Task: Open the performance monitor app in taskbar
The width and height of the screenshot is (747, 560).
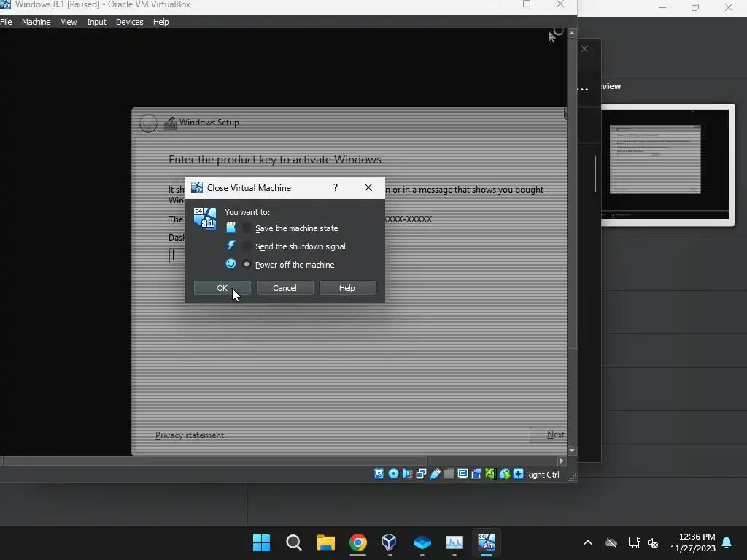Action: (454, 542)
